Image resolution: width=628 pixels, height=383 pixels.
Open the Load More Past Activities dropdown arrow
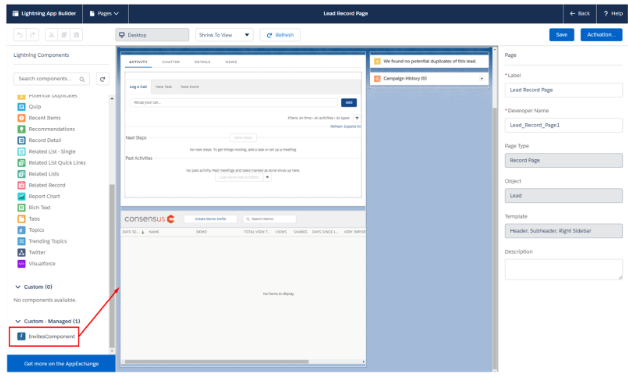pyautogui.click(x=267, y=177)
